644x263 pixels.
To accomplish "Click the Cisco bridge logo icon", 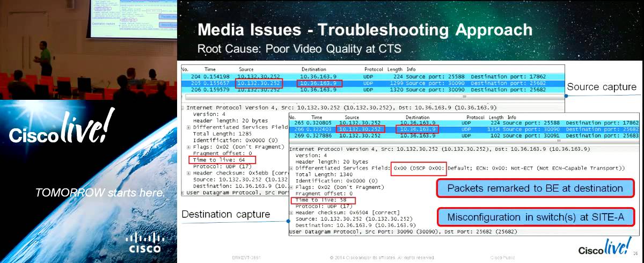I will coord(144,242).
